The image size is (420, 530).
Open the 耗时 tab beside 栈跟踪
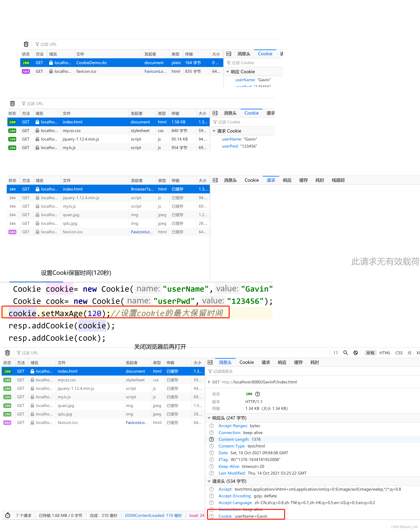click(x=320, y=180)
